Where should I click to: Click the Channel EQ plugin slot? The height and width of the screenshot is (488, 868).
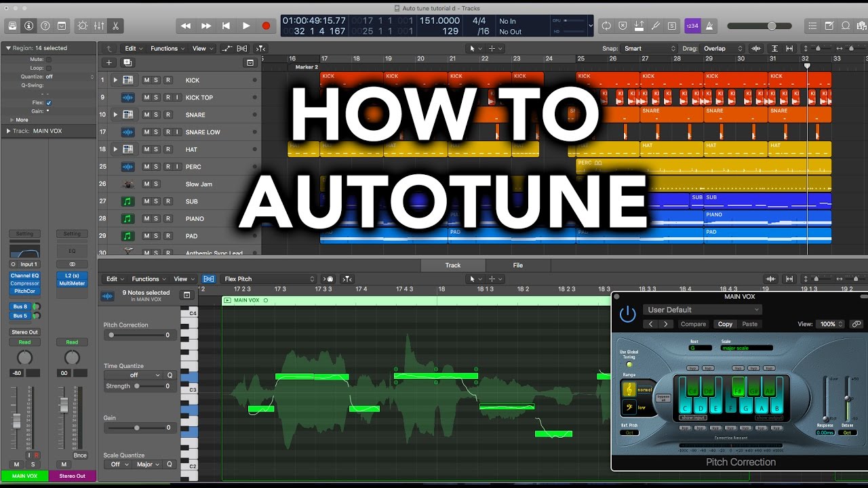point(24,276)
